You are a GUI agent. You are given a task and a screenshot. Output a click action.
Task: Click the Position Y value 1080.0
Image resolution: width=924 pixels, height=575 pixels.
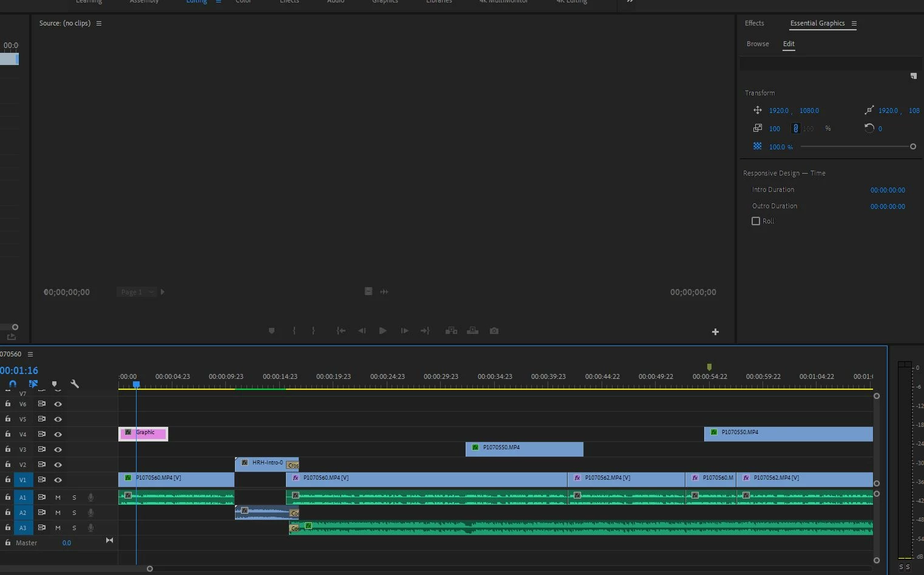(809, 111)
